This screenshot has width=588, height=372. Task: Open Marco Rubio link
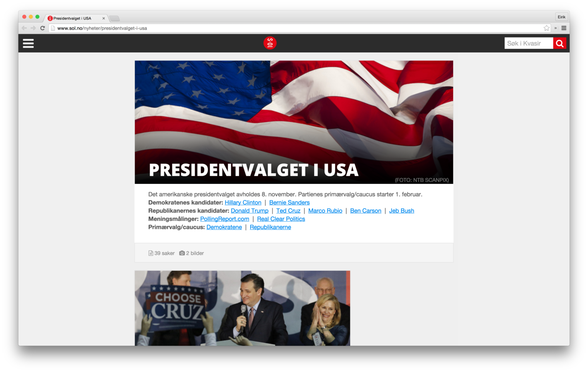point(325,211)
